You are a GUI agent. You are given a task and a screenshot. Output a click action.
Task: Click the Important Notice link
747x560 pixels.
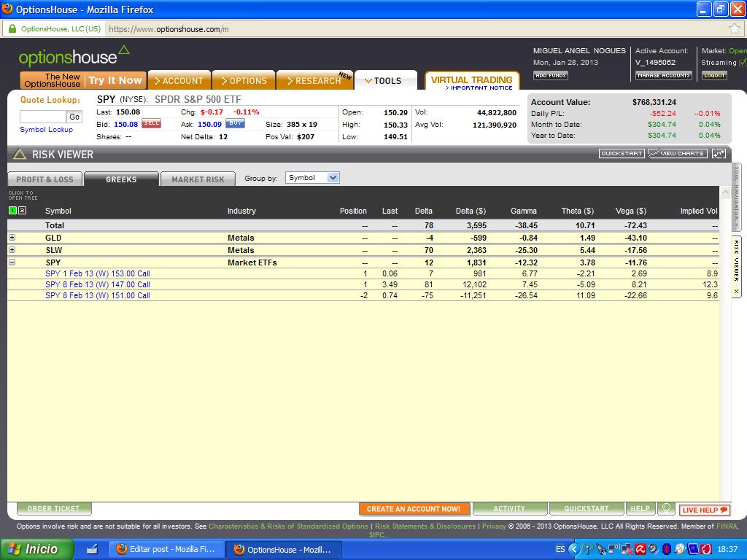(x=479, y=87)
